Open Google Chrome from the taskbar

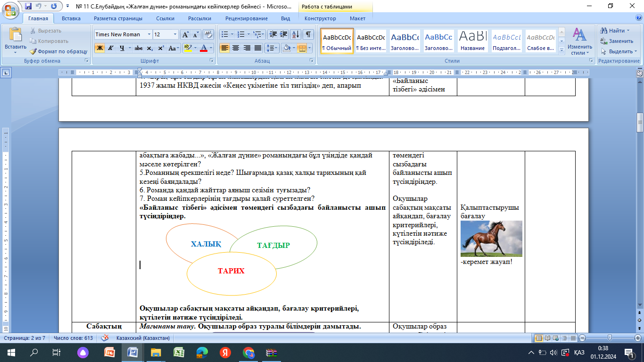[x=248, y=352]
